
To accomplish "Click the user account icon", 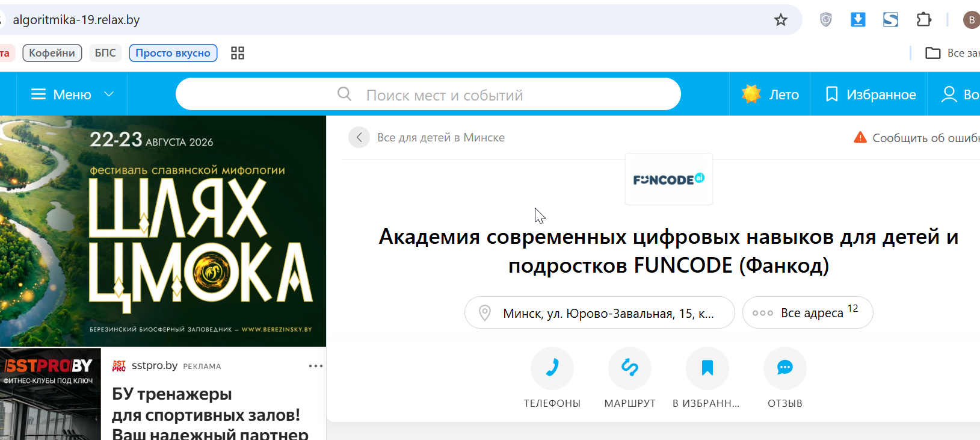I will pyautogui.click(x=949, y=95).
